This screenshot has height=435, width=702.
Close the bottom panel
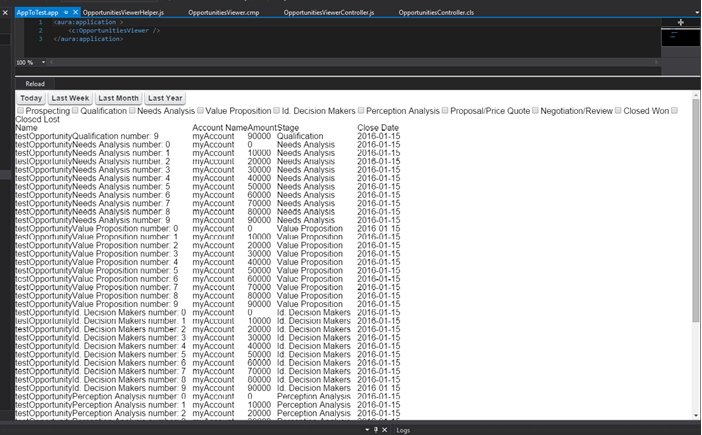coord(384,430)
